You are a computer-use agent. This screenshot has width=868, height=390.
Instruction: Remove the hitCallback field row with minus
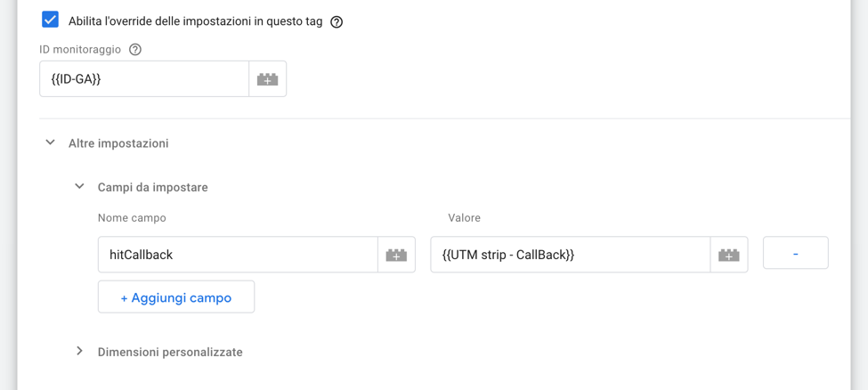point(795,254)
